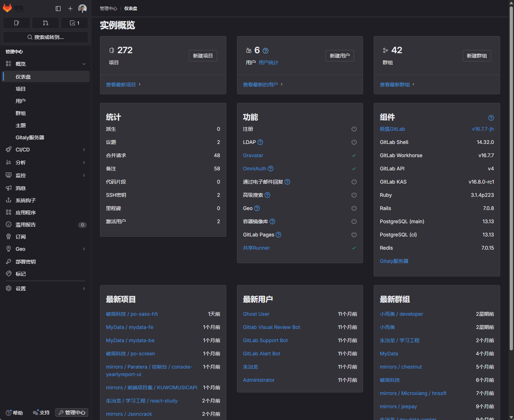Open 查看最新项目 link
The width and height of the screenshot is (514, 420).
click(121, 85)
